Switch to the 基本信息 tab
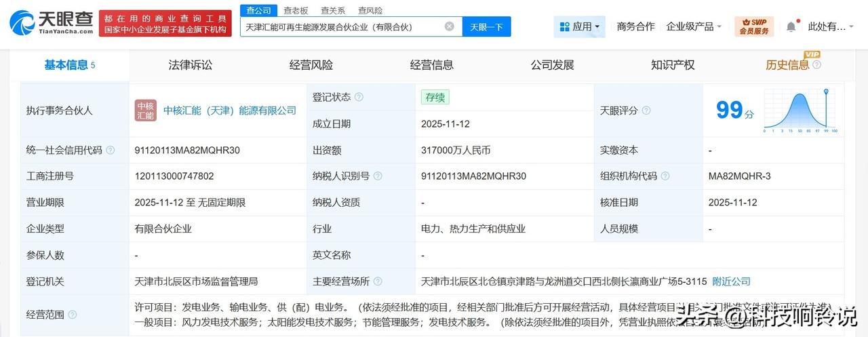Screen dimensions: 868x337 [x=70, y=65]
